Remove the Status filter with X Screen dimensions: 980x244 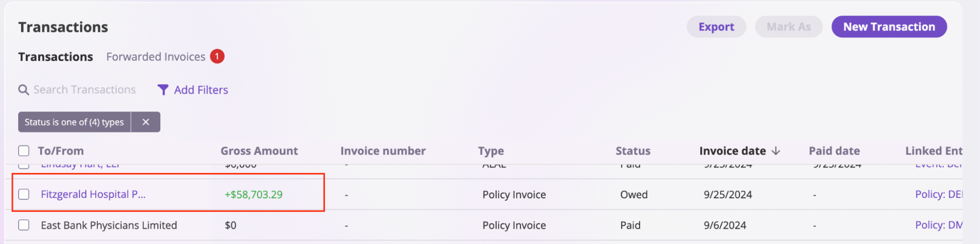pyautogui.click(x=146, y=122)
